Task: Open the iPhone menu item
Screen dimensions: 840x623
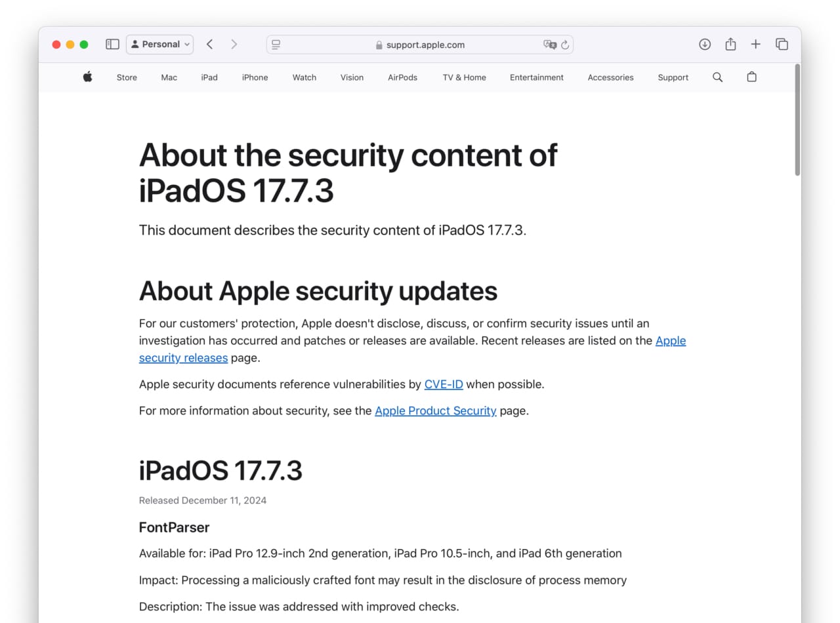Action: click(255, 77)
